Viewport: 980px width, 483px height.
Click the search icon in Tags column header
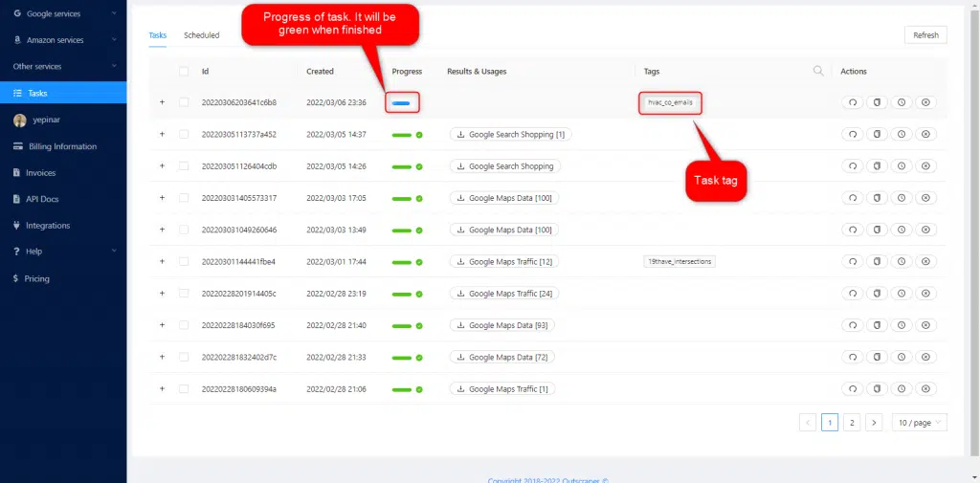818,71
